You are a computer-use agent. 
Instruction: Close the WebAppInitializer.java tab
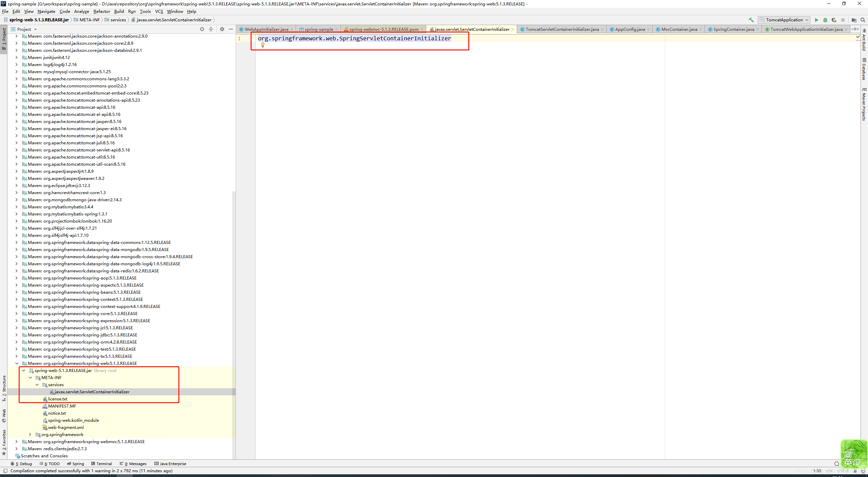[x=292, y=29]
